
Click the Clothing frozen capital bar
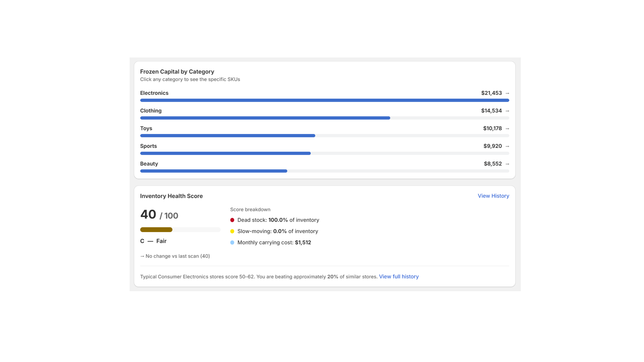[x=324, y=118]
